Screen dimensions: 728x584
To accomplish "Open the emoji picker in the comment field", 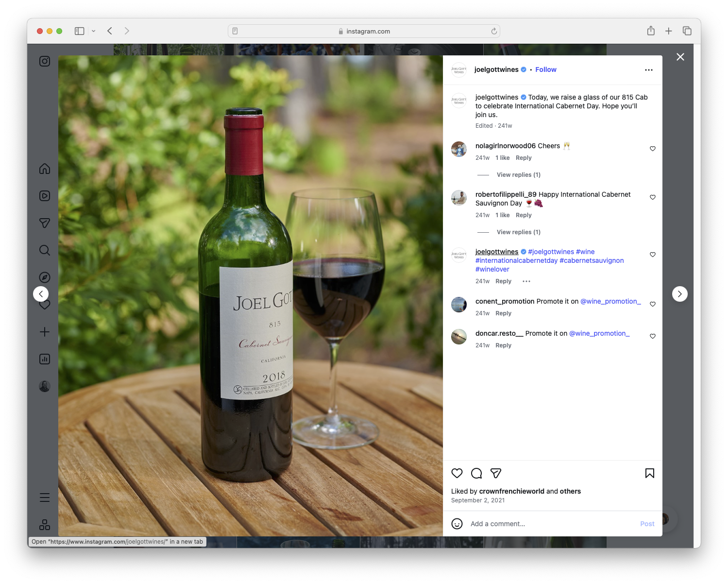I will 457,524.
